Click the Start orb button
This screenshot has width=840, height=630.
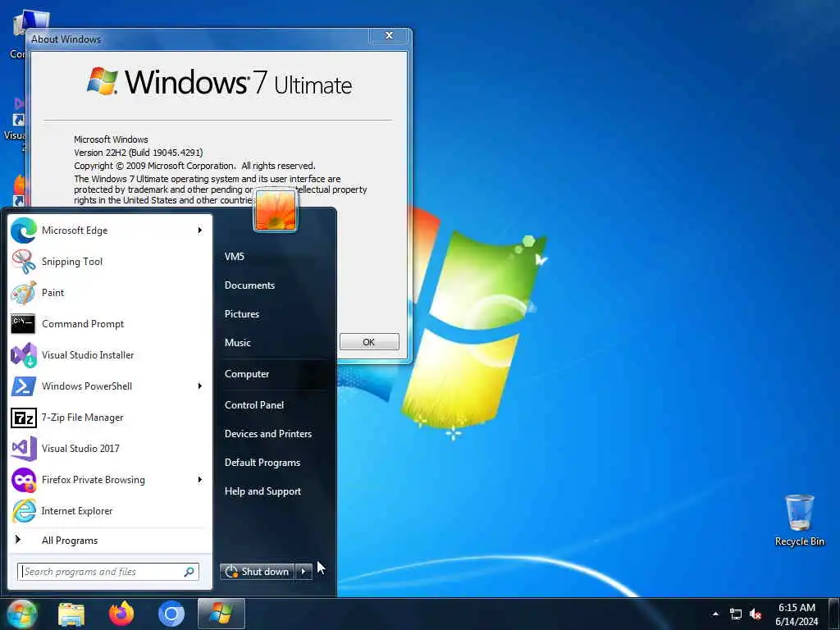(21, 614)
